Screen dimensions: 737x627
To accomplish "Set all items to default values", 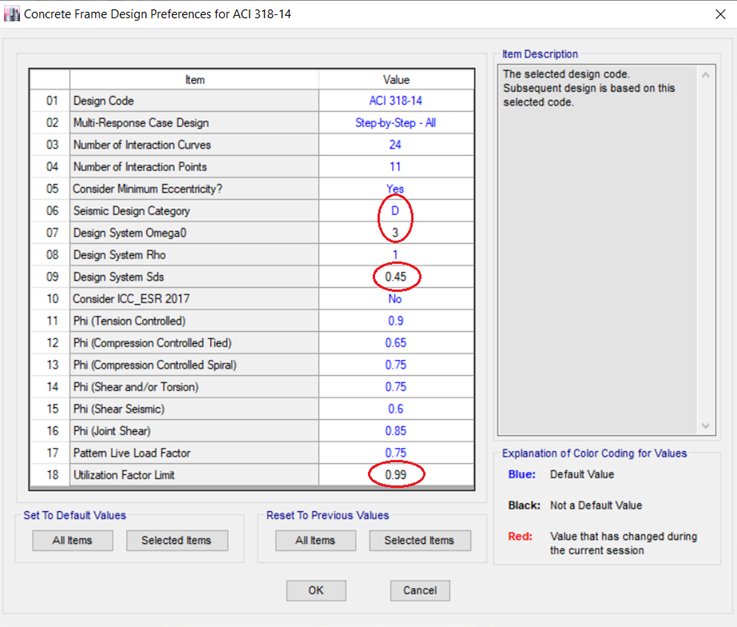I will click(x=72, y=540).
